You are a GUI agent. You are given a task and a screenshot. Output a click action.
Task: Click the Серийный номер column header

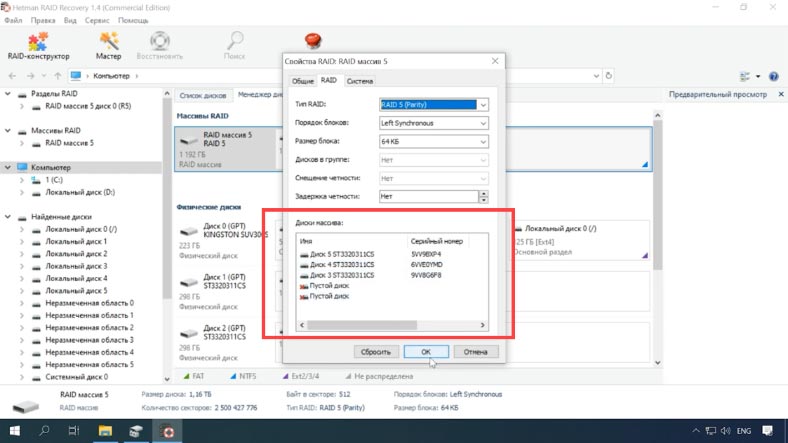[x=436, y=241]
